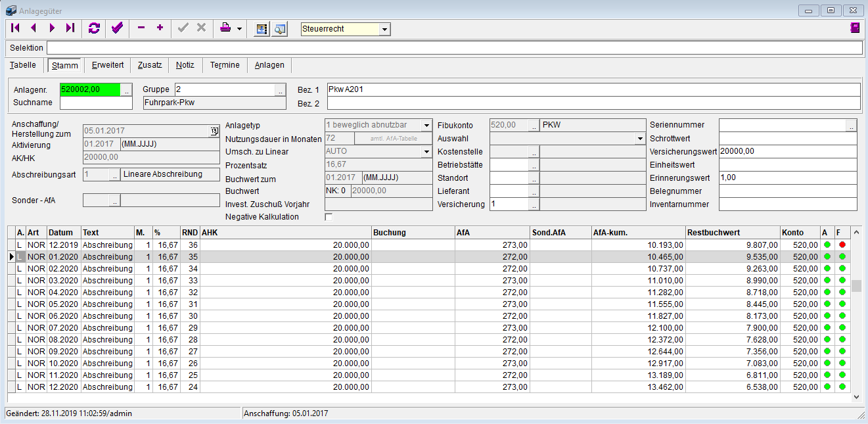Go to the first record
868x424 pixels.
click(x=15, y=28)
